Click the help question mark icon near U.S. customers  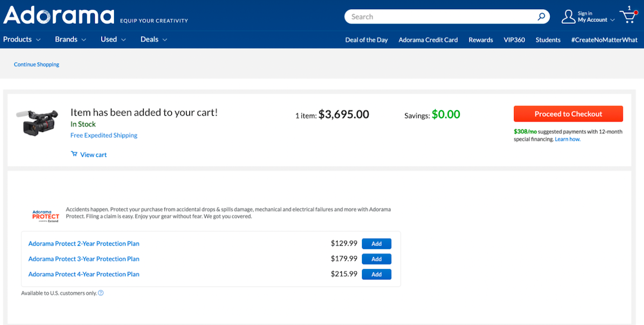(x=100, y=293)
